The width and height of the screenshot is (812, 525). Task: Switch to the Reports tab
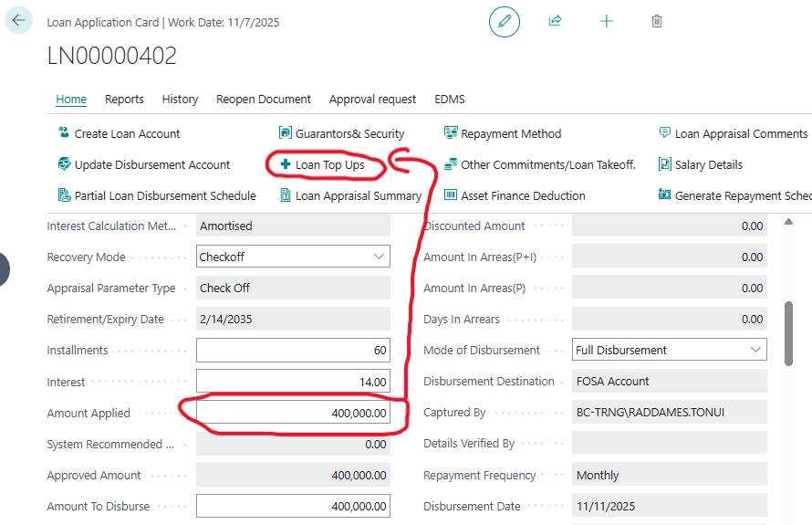(124, 99)
